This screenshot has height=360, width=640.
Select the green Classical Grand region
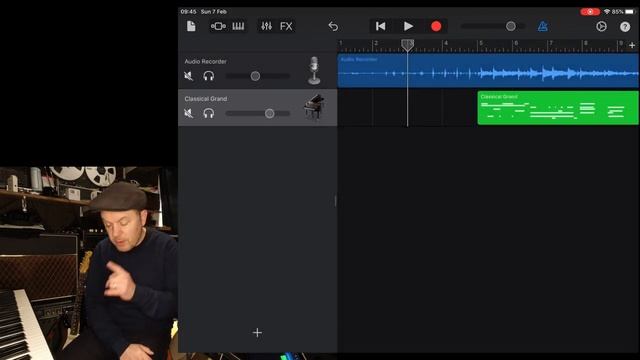tap(558, 108)
